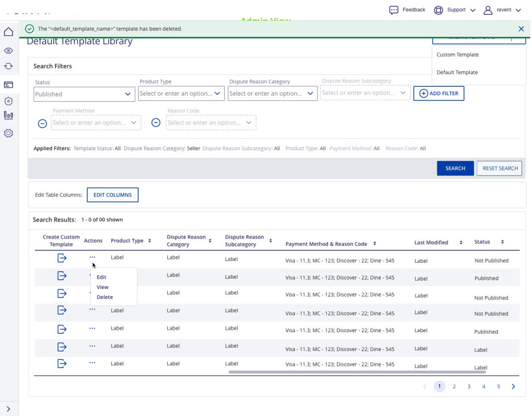Remove the Reason Code filter via minus icon
The image size is (532, 416).
point(156,122)
